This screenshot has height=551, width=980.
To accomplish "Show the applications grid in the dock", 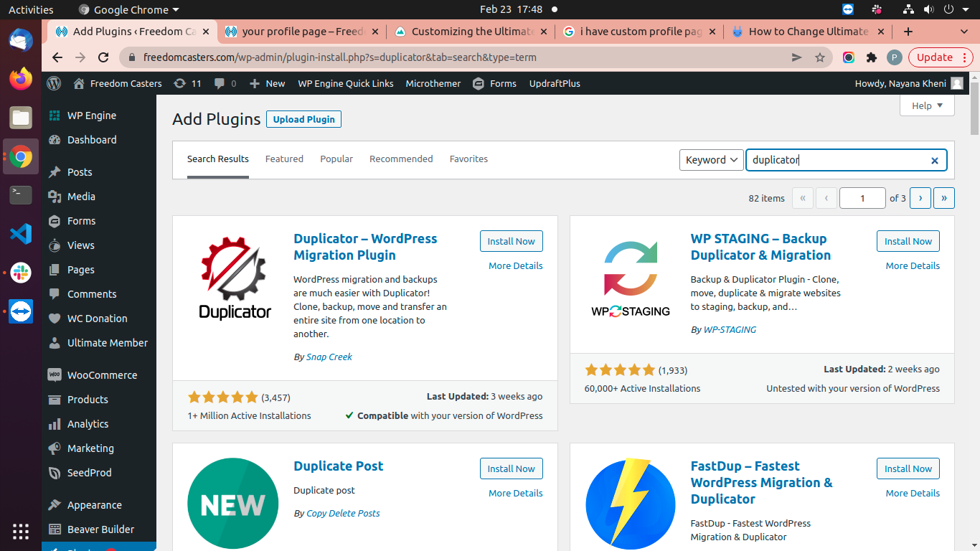I will 21,532.
